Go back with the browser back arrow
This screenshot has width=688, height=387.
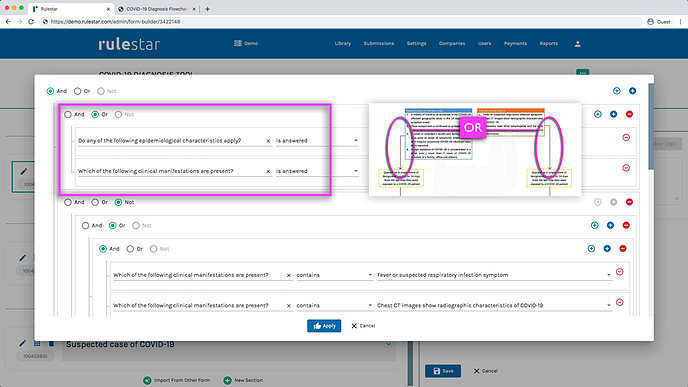coord(8,22)
